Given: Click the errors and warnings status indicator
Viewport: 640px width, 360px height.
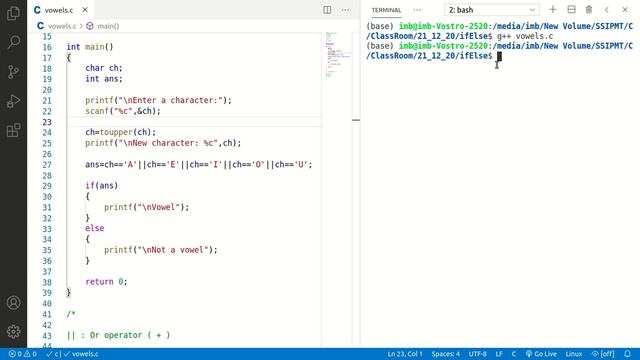Looking at the screenshot, I should pos(22,354).
